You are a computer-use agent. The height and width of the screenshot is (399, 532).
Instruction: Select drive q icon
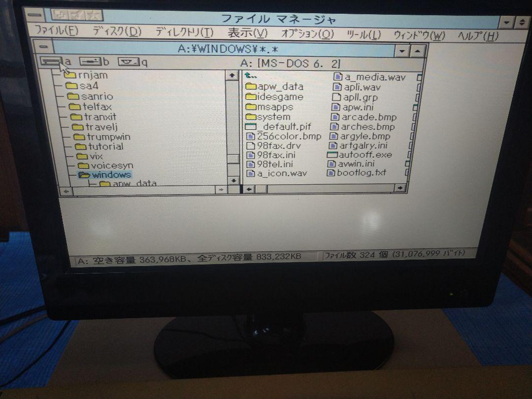tap(129, 62)
